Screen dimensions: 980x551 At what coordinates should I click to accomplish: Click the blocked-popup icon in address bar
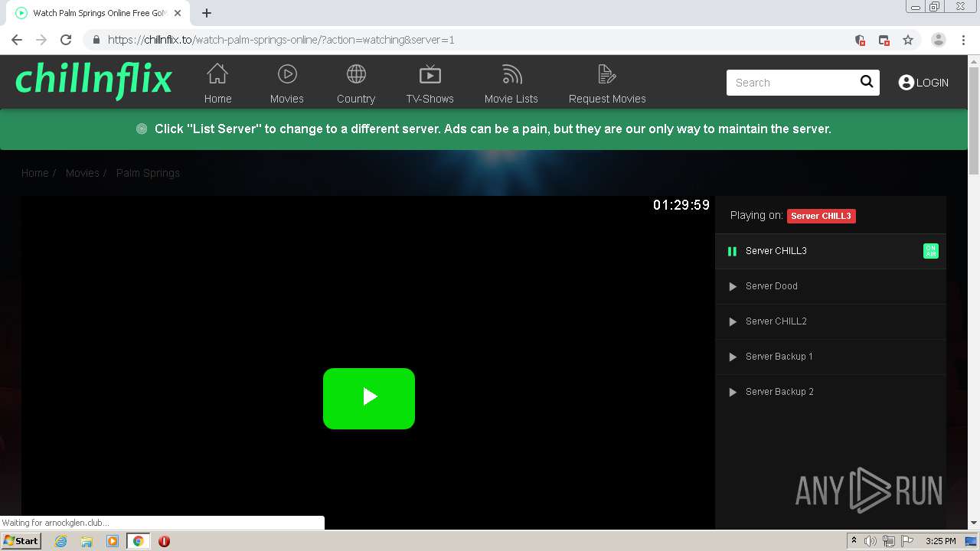[x=884, y=40]
